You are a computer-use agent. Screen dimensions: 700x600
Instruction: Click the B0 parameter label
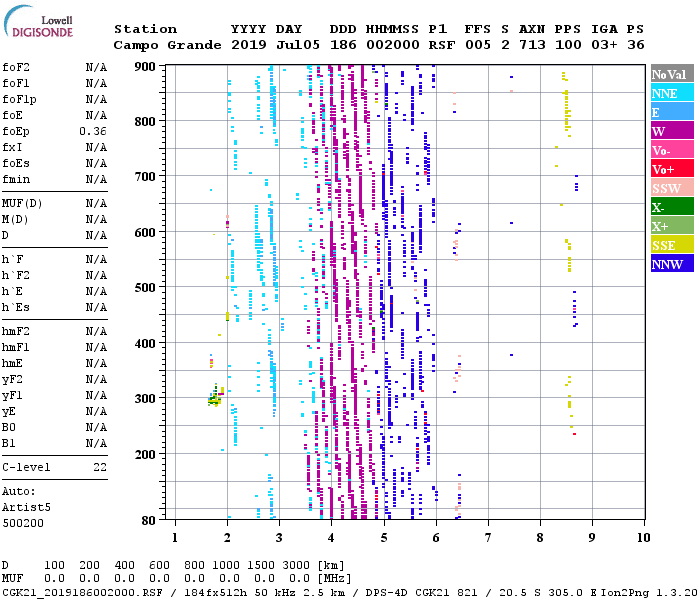(8, 428)
